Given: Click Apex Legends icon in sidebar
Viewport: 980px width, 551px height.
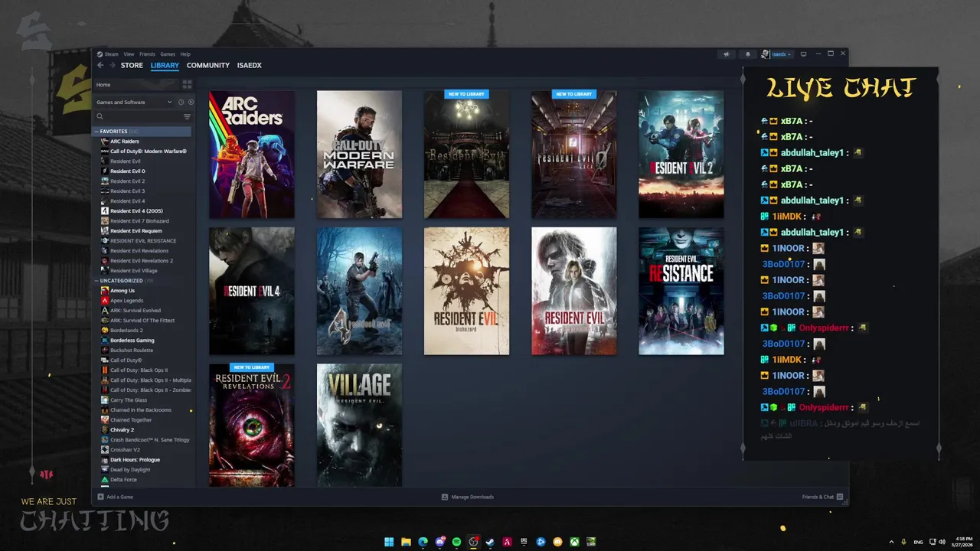Looking at the screenshot, I should click(x=104, y=301).
